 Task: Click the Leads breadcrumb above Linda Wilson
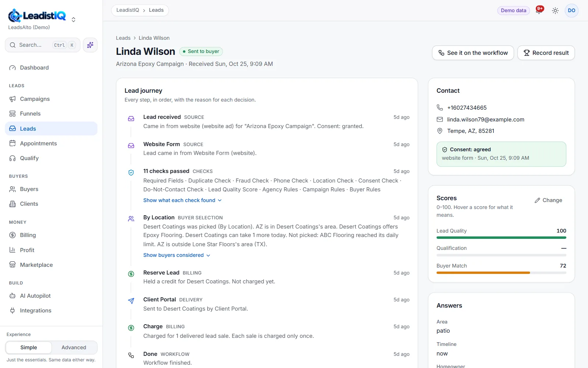[123, 38]
